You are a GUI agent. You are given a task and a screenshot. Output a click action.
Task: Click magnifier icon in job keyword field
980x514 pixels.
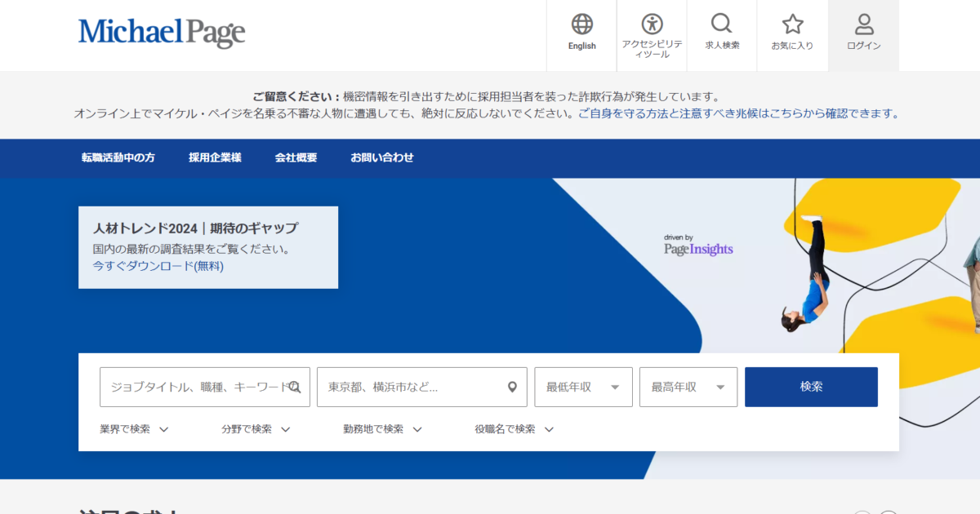click(x=295, y=388)
